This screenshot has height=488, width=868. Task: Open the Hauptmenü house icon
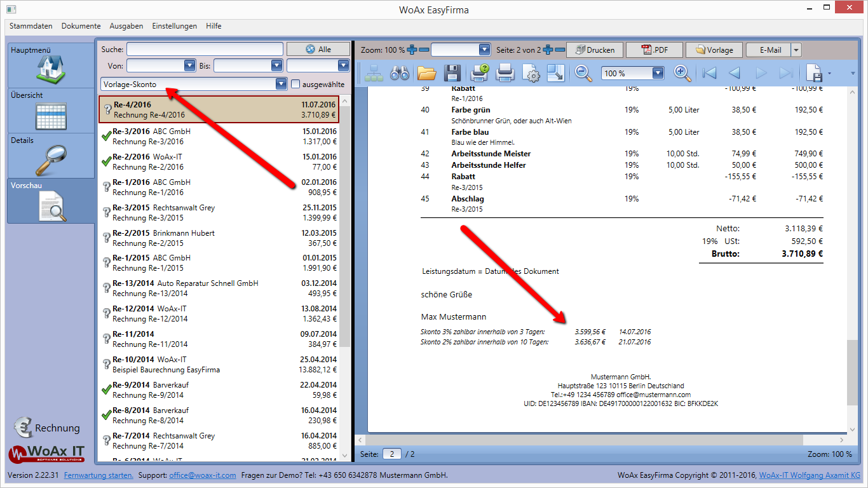tap(50, 69)
